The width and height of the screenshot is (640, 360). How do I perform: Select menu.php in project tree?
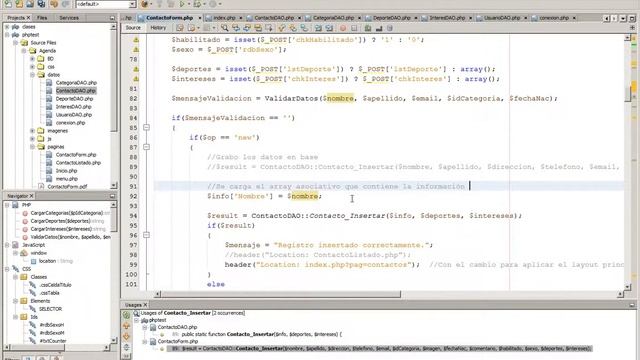(x=67, y=179)
